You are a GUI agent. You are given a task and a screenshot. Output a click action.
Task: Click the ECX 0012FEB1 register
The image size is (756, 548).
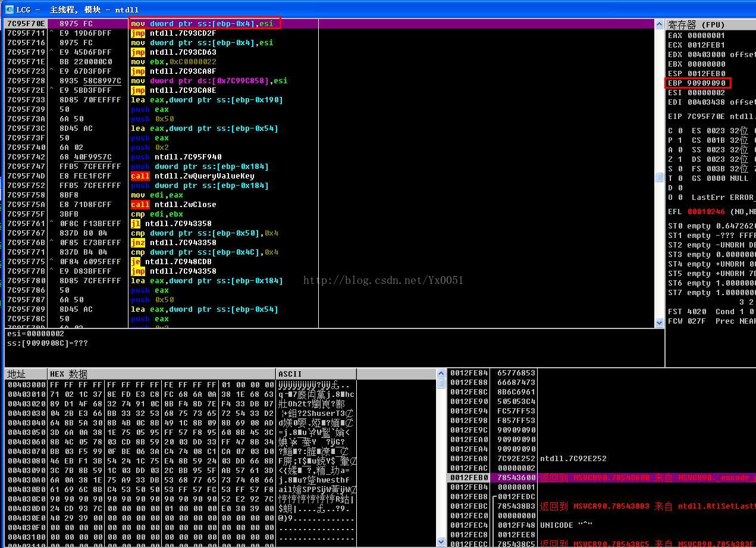(697, 45)
